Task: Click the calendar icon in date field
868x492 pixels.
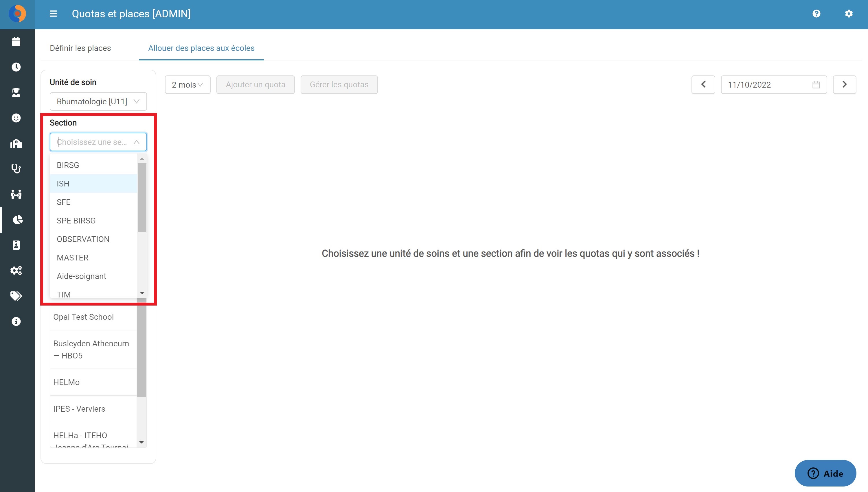Action: (x=816, y=85)
